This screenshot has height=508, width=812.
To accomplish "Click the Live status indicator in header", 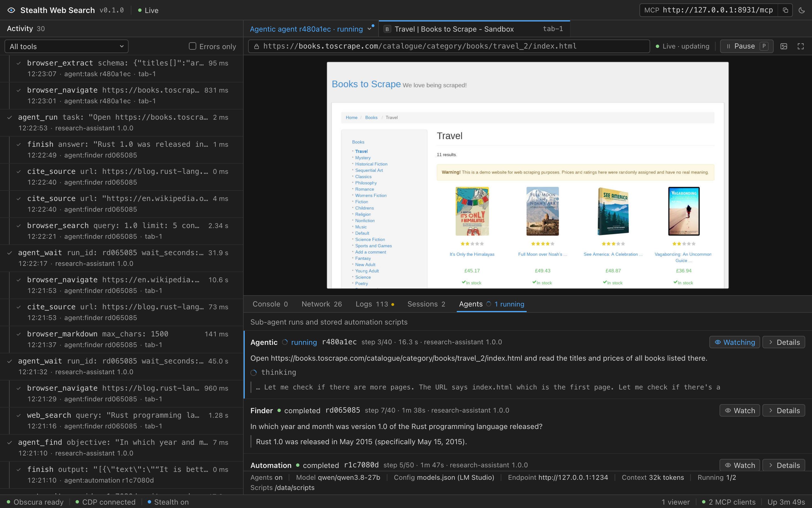I will 148,10.
